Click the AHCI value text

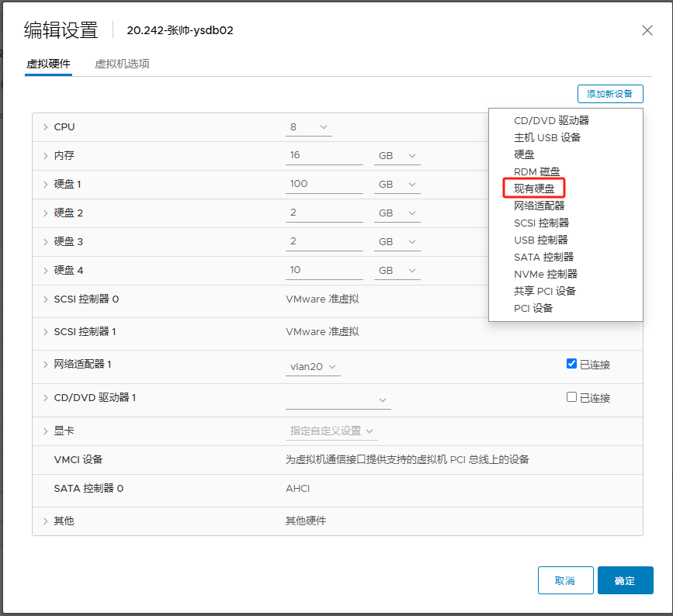(x=298, y=489)
